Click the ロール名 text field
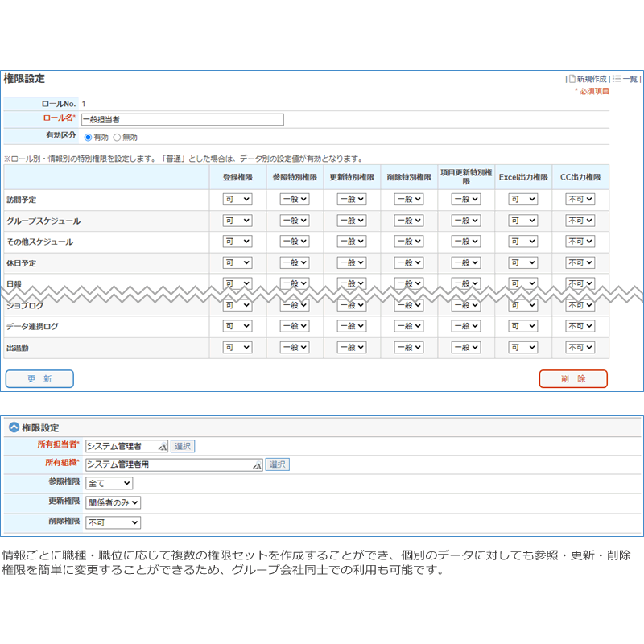The width and height of the screenshot is (644, 644). click(x=183, y=119)
